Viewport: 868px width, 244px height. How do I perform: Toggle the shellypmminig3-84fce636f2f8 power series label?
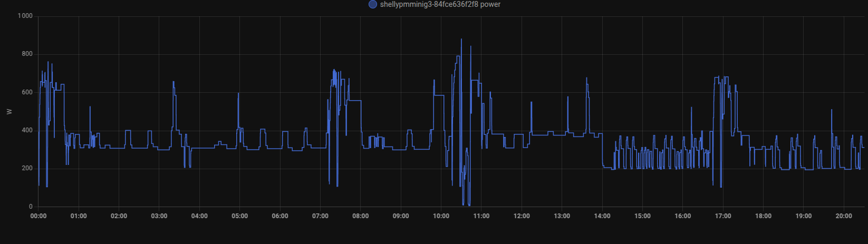coord(440,4)
